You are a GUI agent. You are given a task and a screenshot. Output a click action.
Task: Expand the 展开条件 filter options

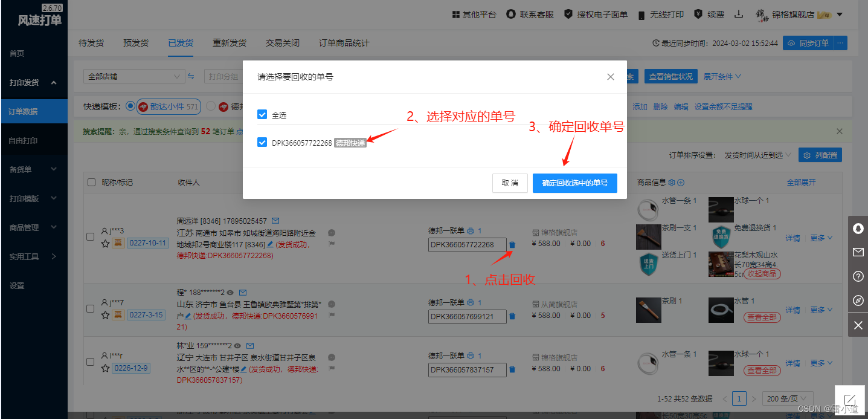coord(722,77)
